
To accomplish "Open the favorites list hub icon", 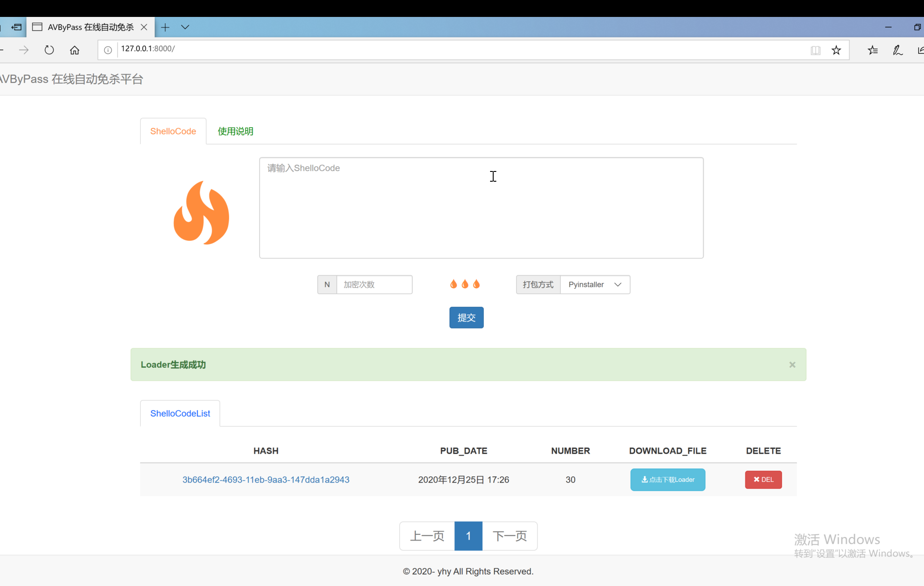I will [872, 50].
